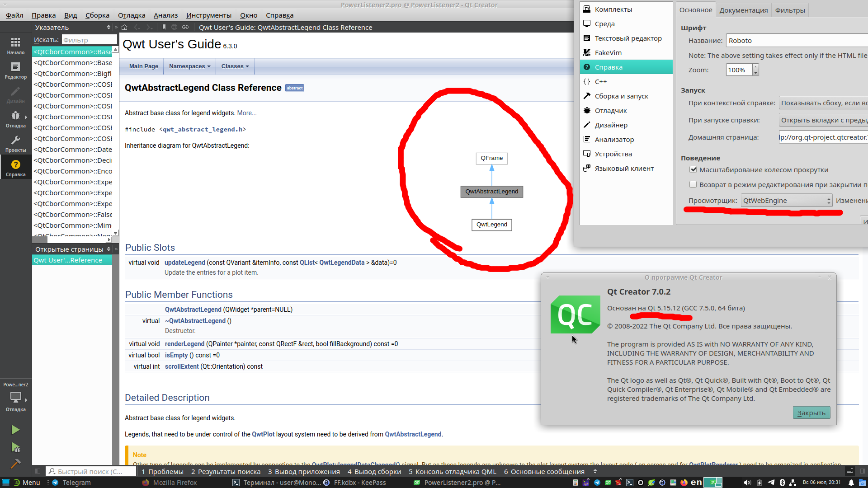Toggle Масштабирование колесом прокрутки checkbox
Screen dimensions: 868x488
coord(693,169)
